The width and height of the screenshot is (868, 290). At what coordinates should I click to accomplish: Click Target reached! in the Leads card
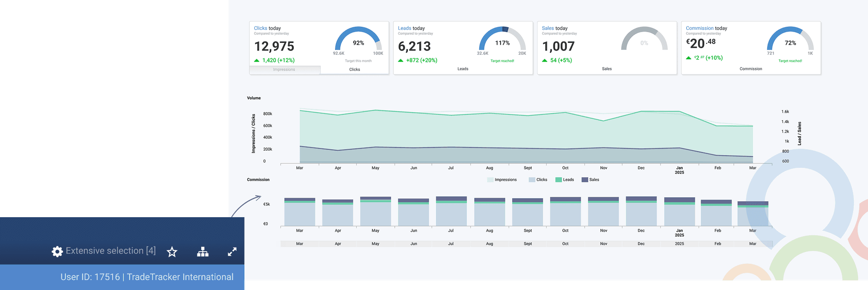tap(502, 61)
